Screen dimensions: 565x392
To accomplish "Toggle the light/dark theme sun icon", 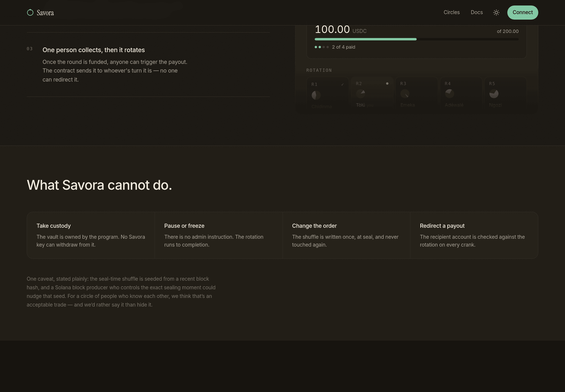I will [496, 13].
